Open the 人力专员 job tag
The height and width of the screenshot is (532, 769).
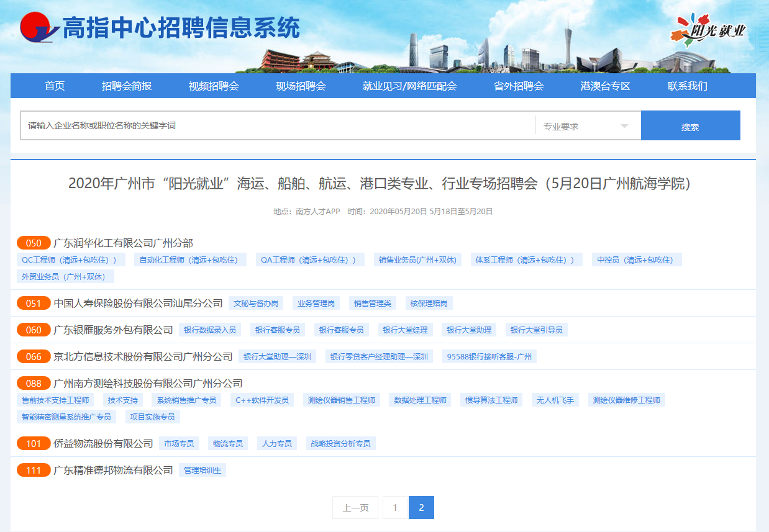tap(277, 443)
